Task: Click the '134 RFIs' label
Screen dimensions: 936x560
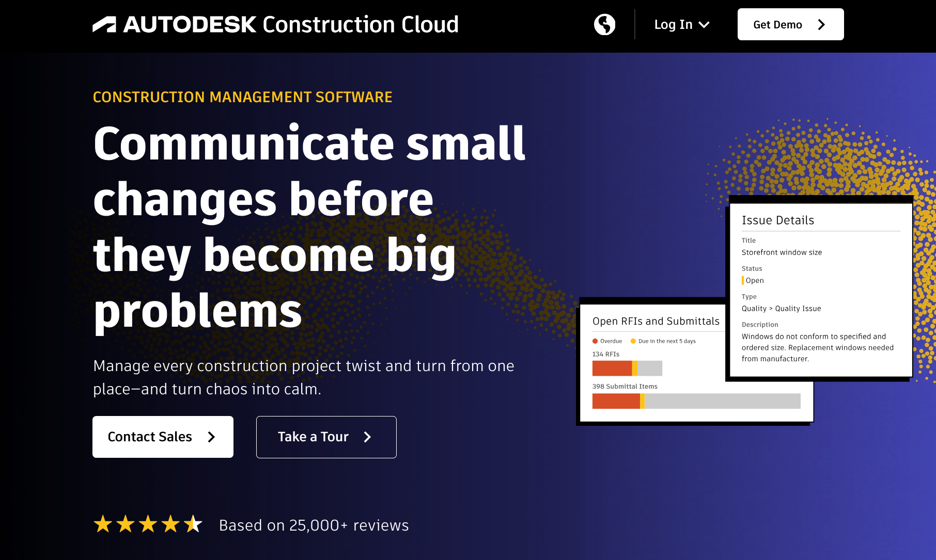Action: click(x=606, y=354)
